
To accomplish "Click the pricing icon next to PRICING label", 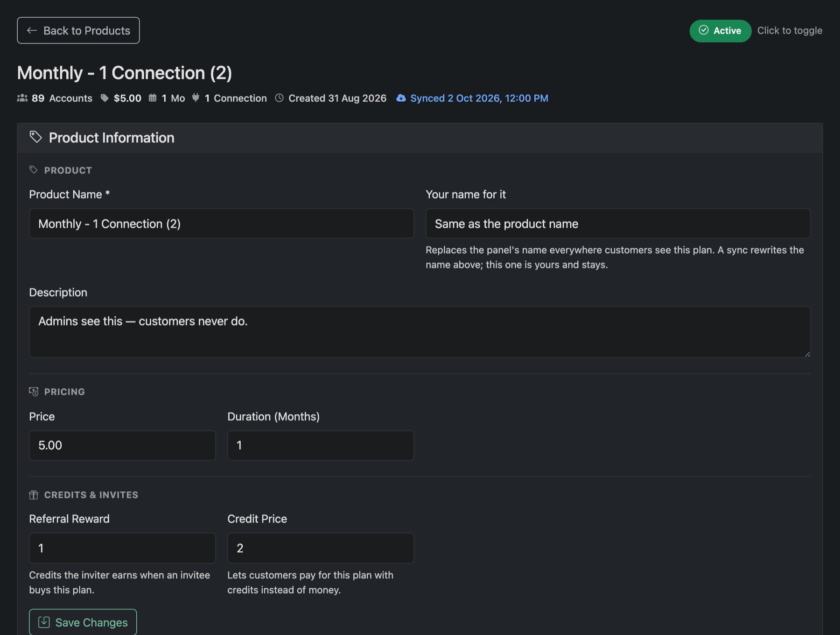I will 34,391.
